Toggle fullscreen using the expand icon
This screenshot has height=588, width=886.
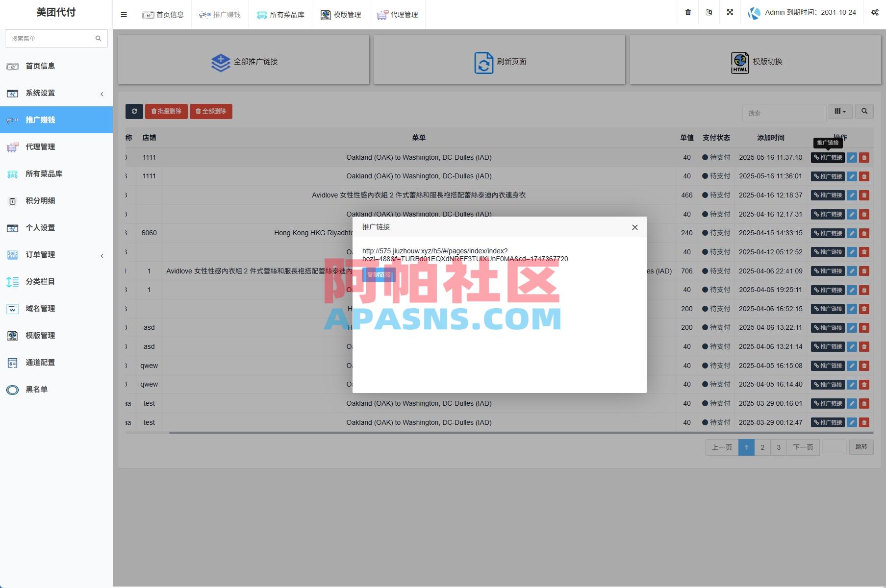tap(730, 12)
